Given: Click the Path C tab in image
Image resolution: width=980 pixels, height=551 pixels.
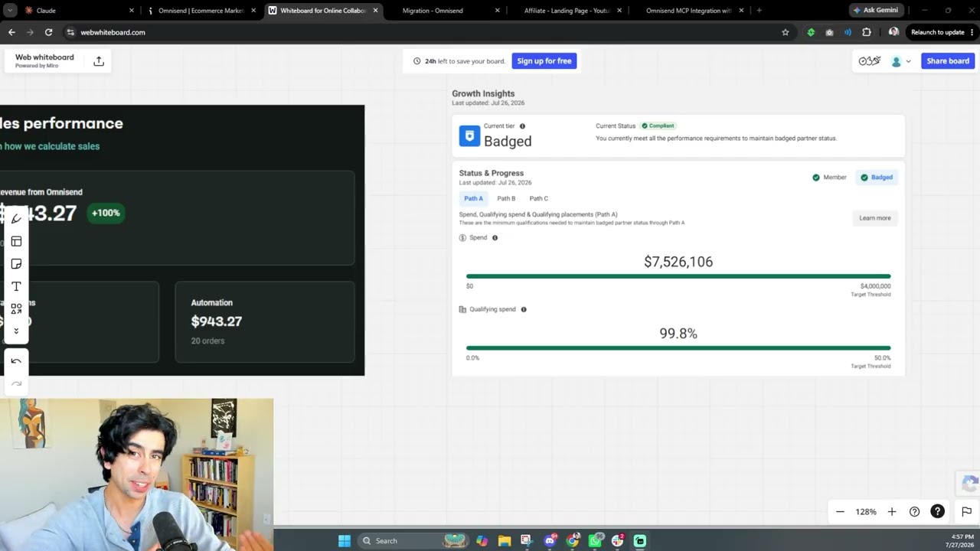Looking at the screenshot, I should (539, 198).
